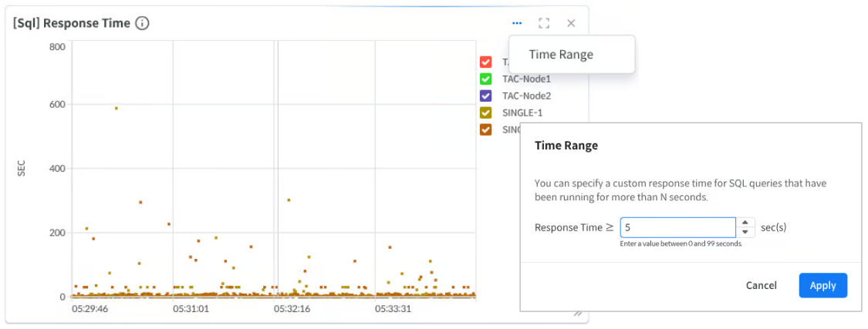The image size is (868, 329).
Task: Select the 590-second outlier data point
Action: click(x=117, y=109)
